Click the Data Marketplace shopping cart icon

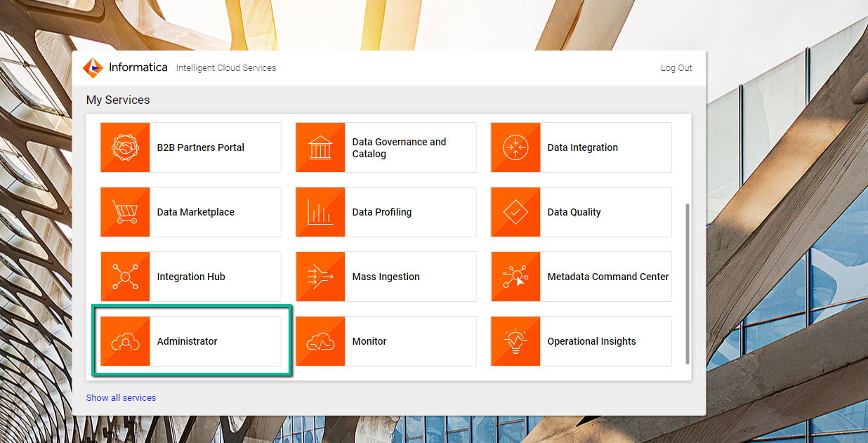(125, 212)
